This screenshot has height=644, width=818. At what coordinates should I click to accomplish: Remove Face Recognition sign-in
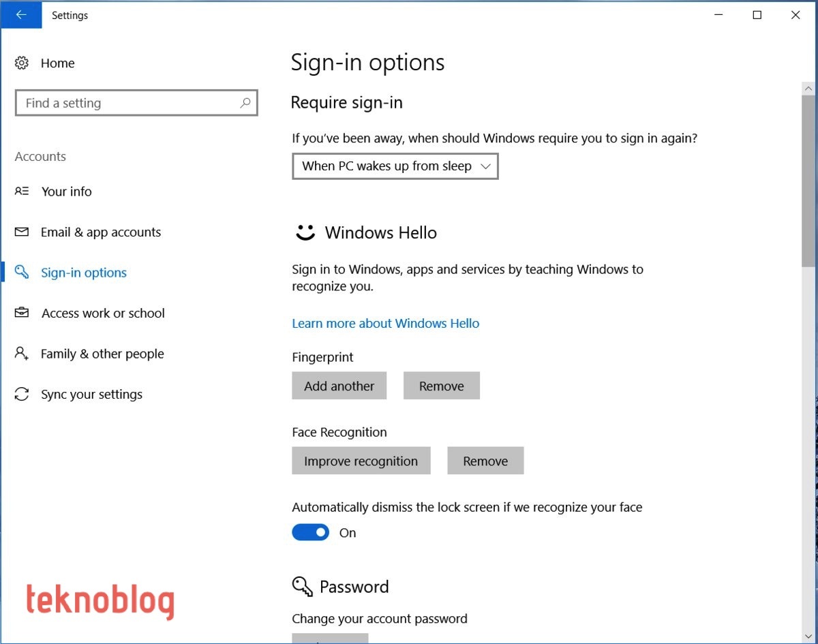point(485,461)
